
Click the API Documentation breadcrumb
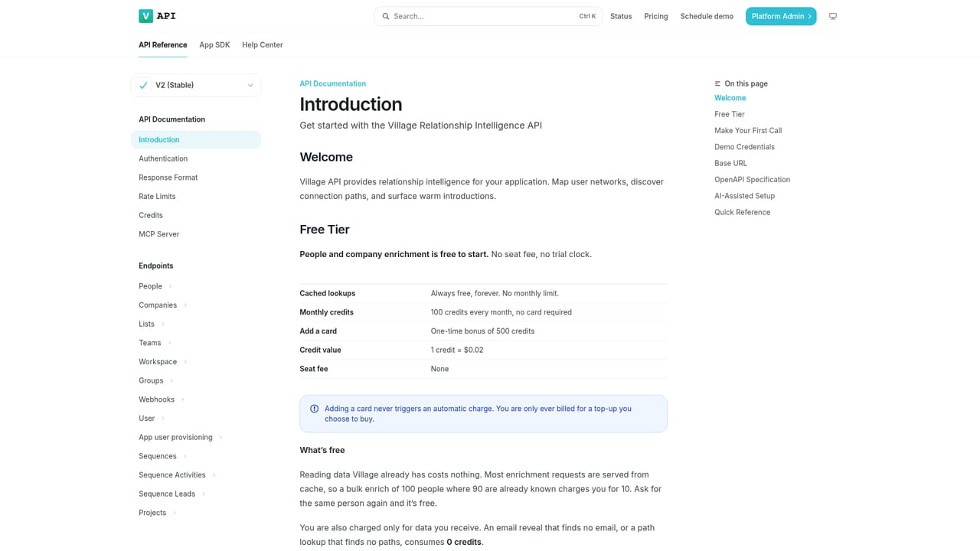tap(333, 83)
